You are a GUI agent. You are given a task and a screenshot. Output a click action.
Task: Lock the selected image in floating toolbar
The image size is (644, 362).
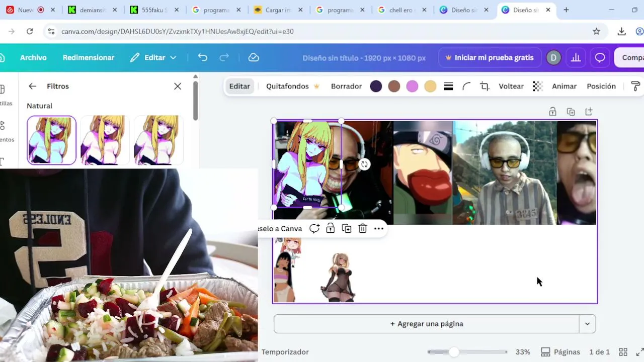coord(331,229)
